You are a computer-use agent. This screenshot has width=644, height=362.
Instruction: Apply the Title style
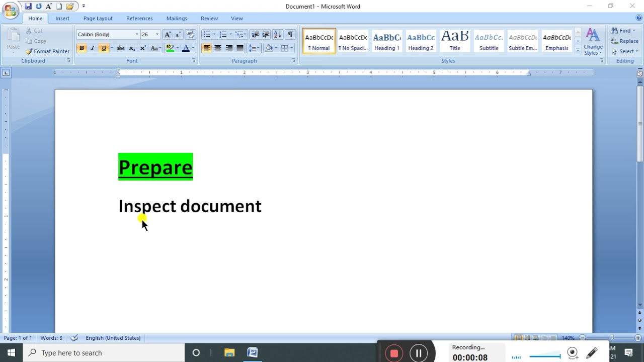tap(455, 41)
